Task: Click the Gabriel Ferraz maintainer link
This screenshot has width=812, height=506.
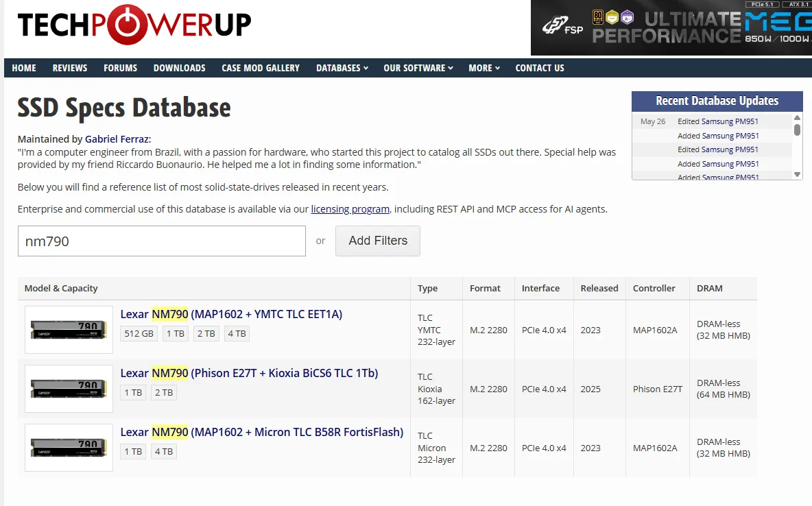Action: (x=117, y=138)
